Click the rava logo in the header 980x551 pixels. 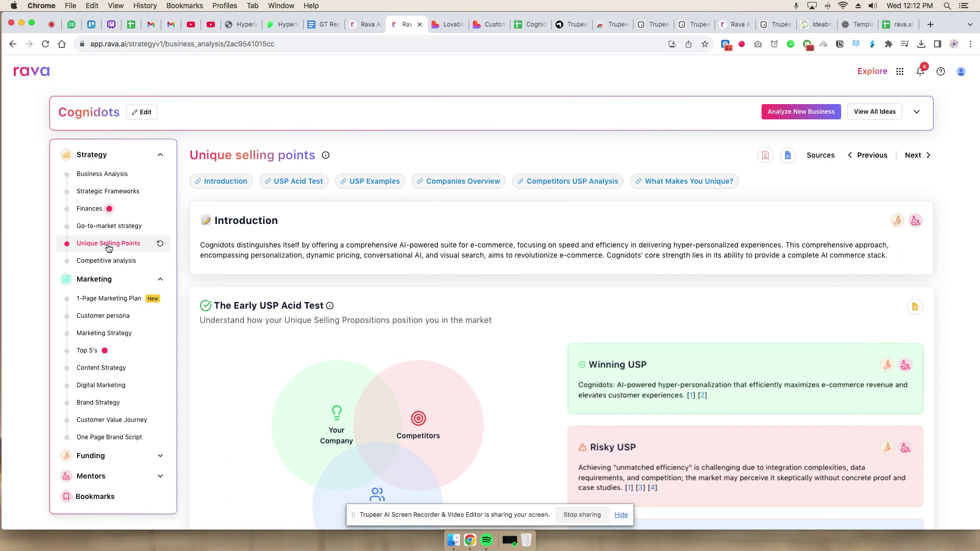click(x=31, y=71)
